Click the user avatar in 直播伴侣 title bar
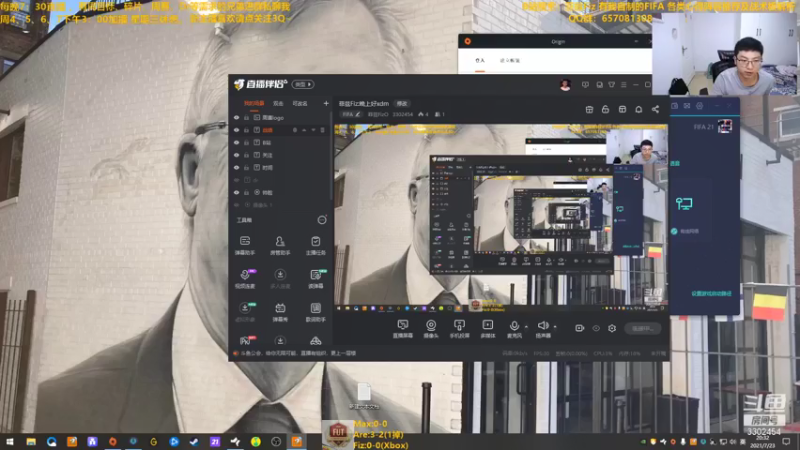The image size is (800, 450). pos(565,85)
